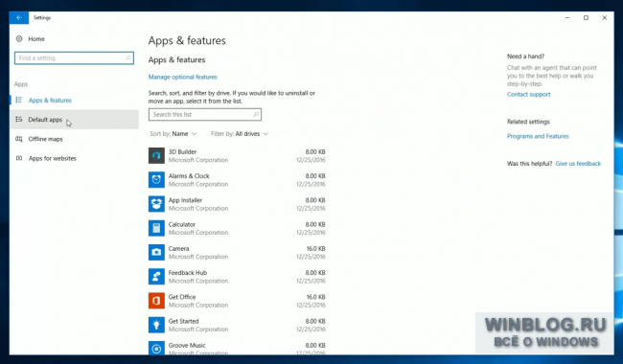Select the Get Started app name
Viewport: 623px width, 364px height.
point(183,321)
